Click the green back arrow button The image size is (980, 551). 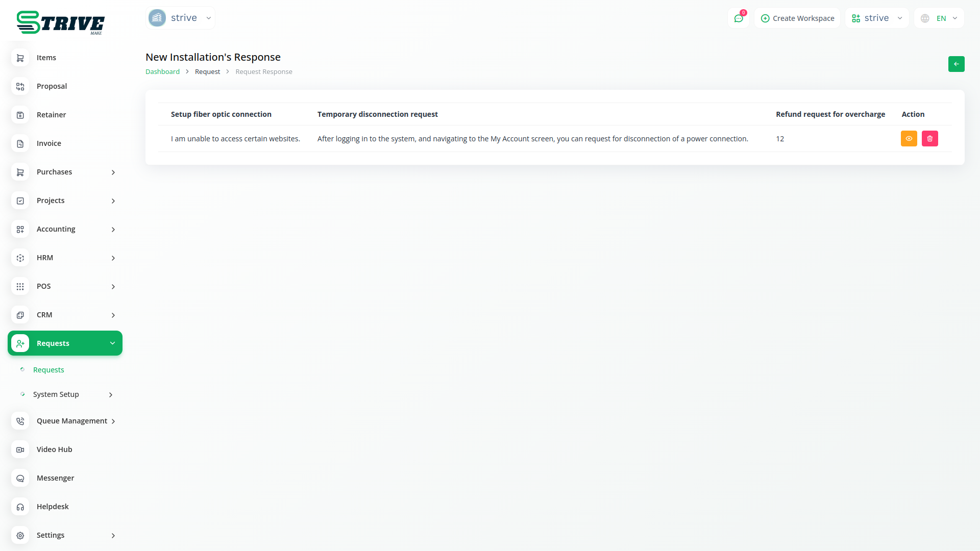pos(956,64)
